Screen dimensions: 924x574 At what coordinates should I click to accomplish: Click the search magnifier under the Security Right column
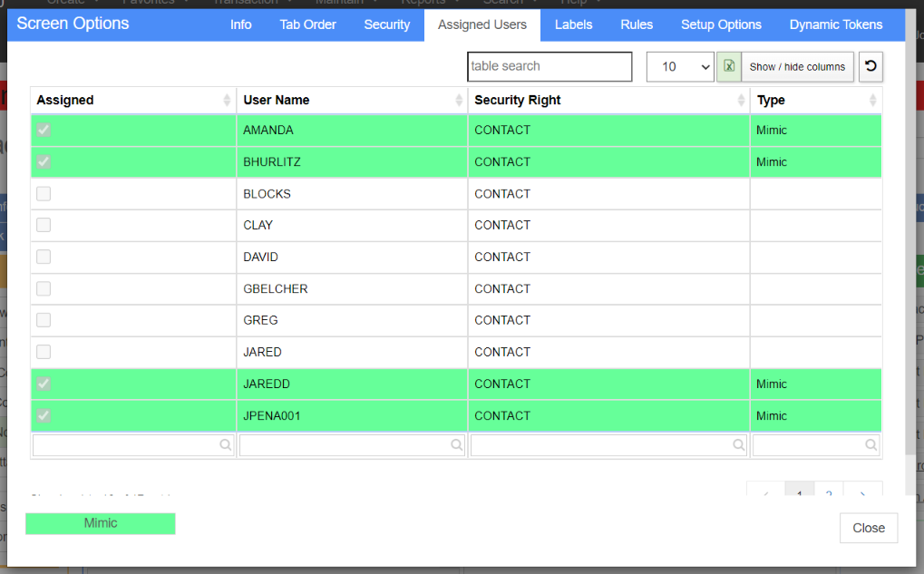[738, 445]
